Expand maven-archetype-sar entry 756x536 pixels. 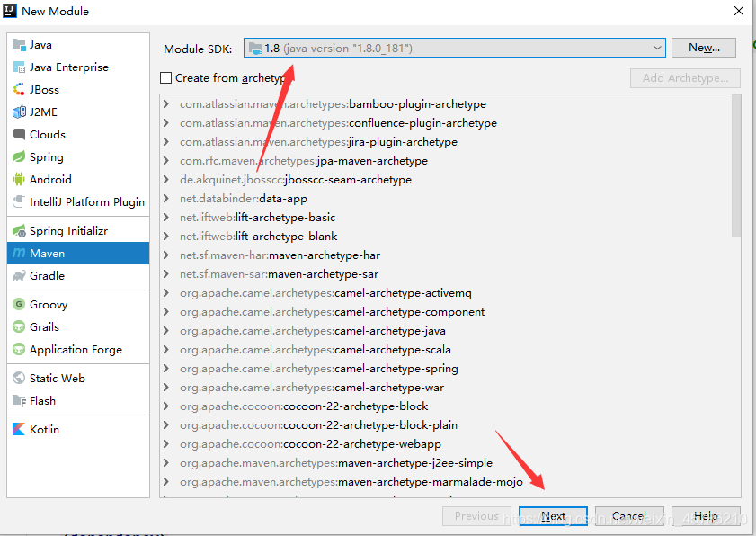166,273
